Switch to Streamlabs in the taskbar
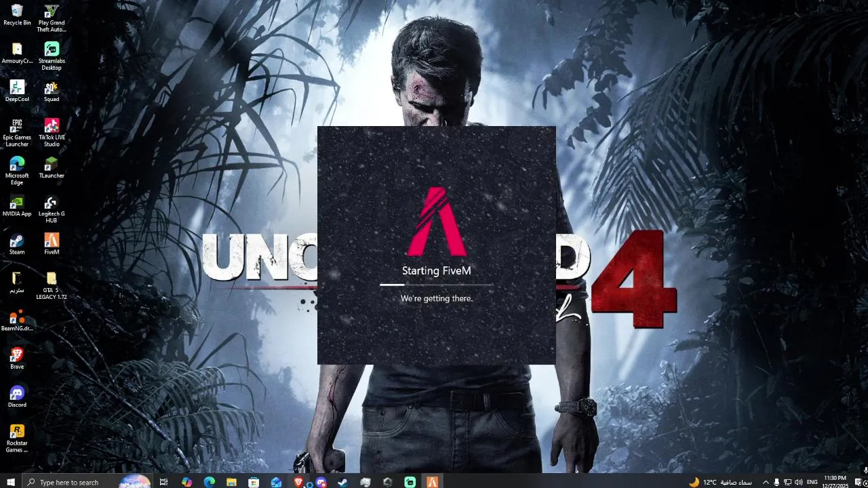 pyautogui.click(x=410, y=482)
